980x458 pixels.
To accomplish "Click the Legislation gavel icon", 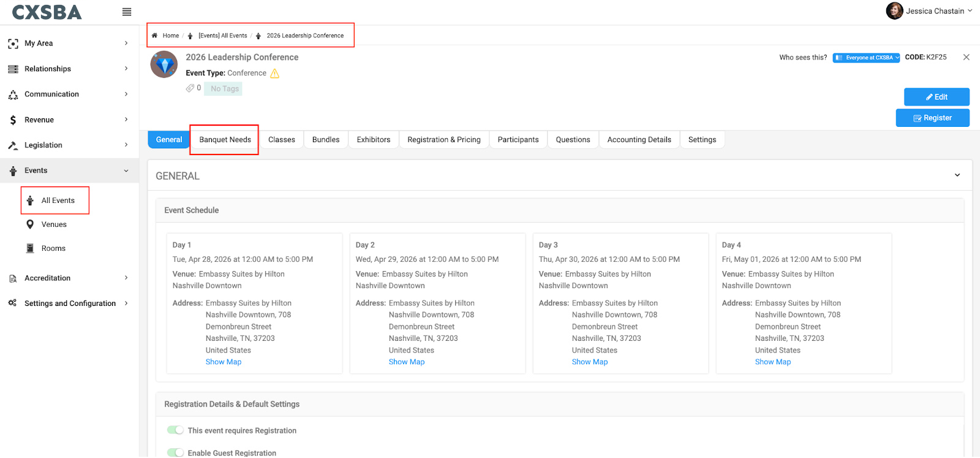I will coord(13,145).
